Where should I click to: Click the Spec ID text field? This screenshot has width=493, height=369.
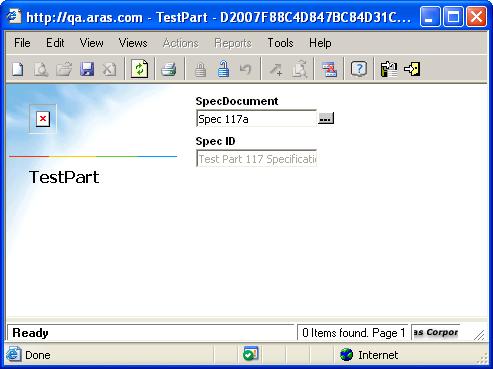(x=256, y=159)
